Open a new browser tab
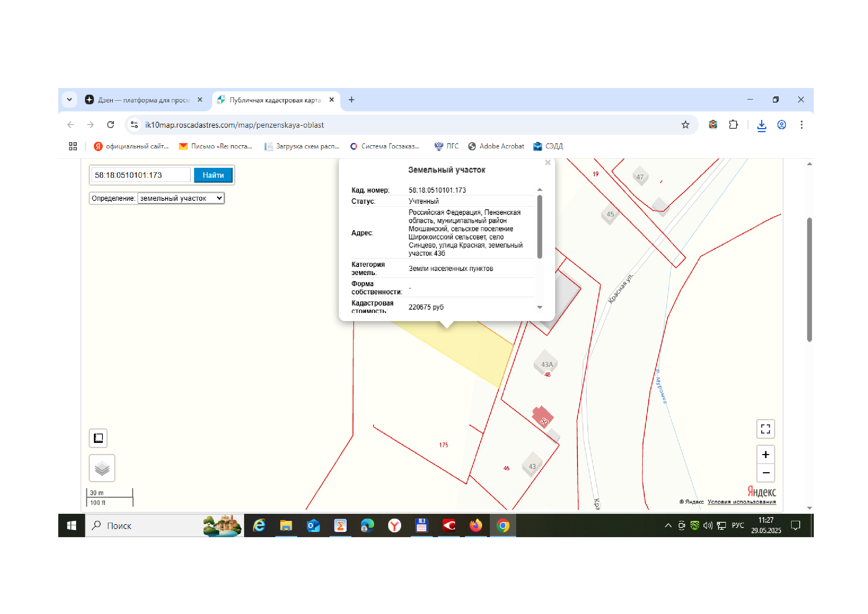Image resolution: width=868 pixels, height=614 pixels. tap(351, 100)
